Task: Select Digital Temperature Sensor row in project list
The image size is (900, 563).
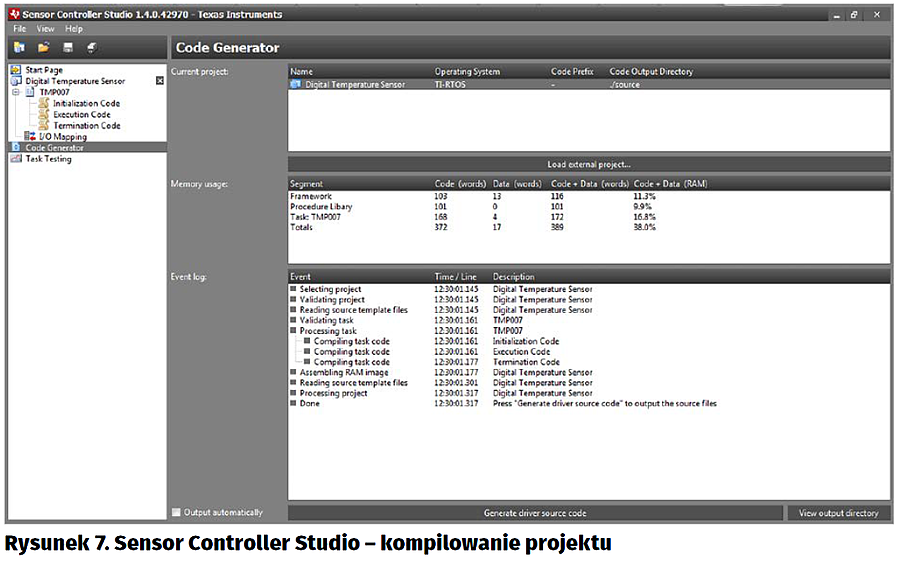Action: click(x=355, y=85)
